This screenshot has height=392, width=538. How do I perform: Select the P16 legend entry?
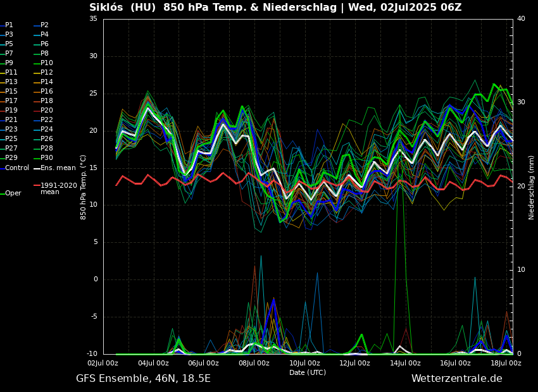click(47, 92)
